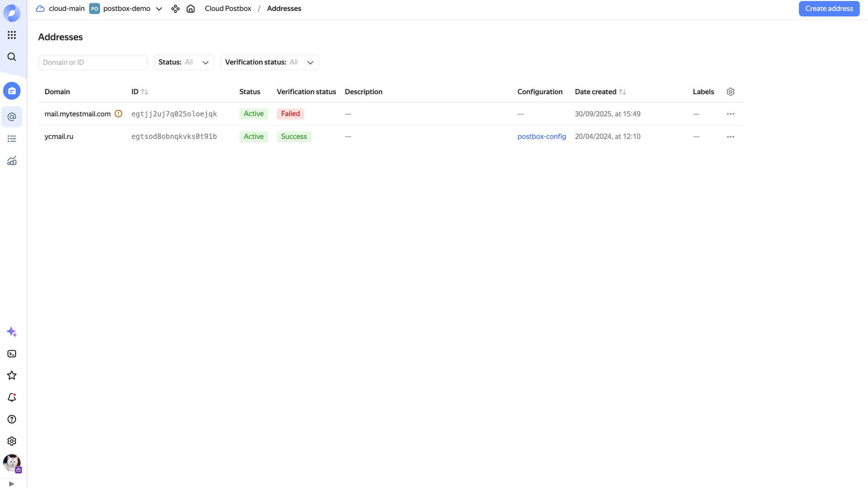
Task: Open actions menu for mail.mytestmail.com row
Action: click(x=731, y=114)
